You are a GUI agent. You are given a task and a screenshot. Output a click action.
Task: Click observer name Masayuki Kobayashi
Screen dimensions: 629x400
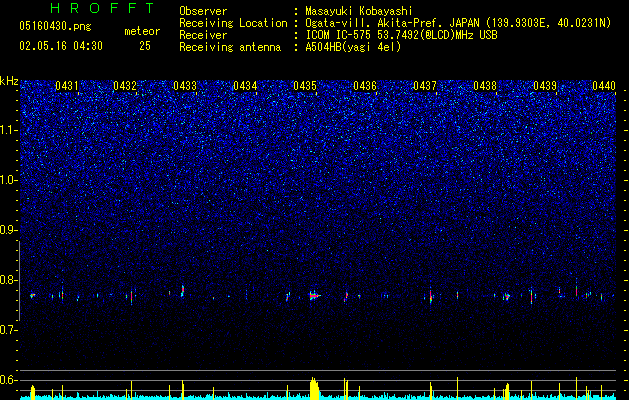[x=359, y=11]
